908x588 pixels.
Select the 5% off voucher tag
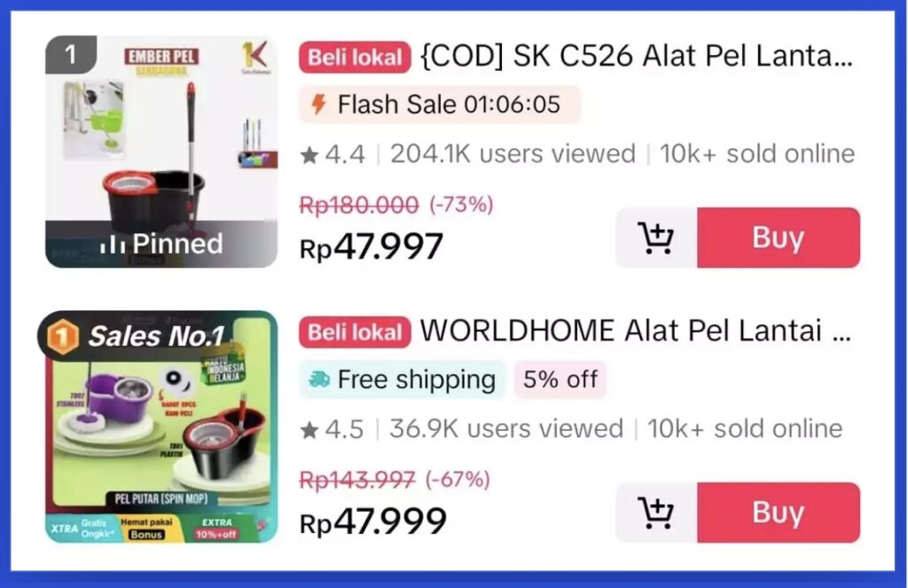(560, 380)
